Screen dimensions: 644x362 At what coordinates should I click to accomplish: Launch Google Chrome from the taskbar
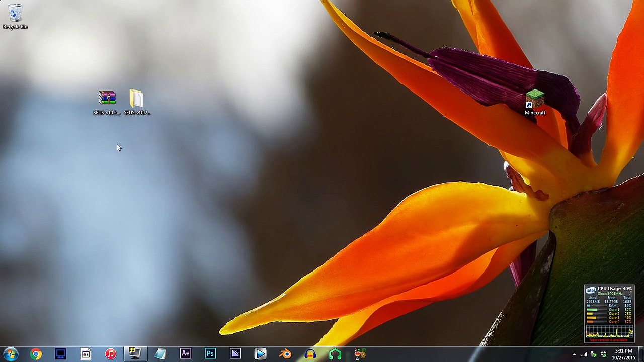click(36, 354)
